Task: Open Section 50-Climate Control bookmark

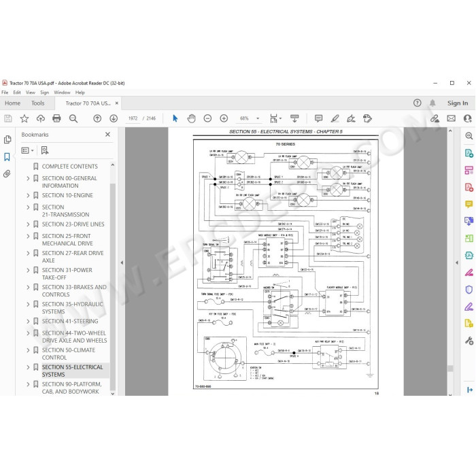Action: pyautogui.click(x=69, y=354)
